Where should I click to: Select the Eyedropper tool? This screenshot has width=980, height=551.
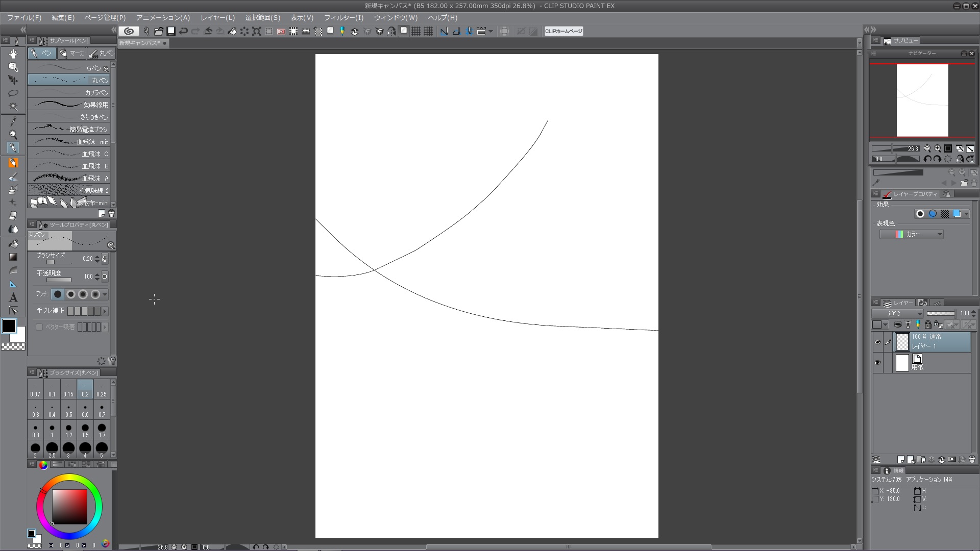[x=13, y=121]
